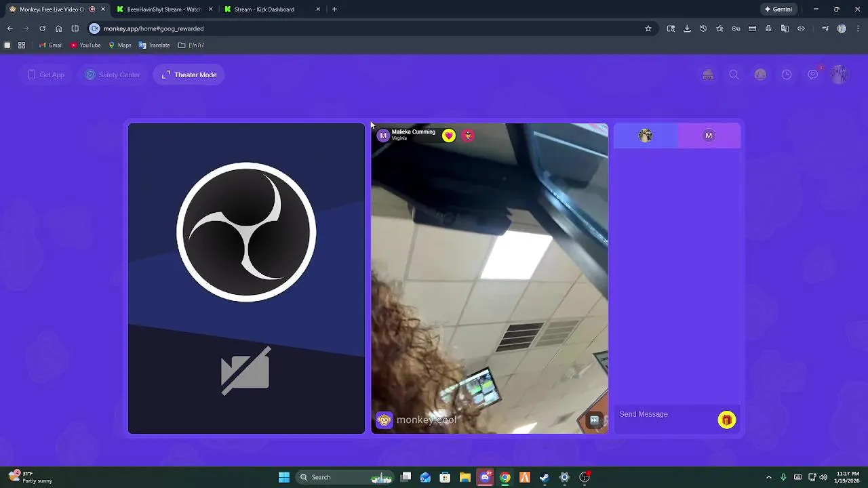Open the globe icon in Monkey header
The width and height of the screenshot is (868, 488).
coord(760,75)
